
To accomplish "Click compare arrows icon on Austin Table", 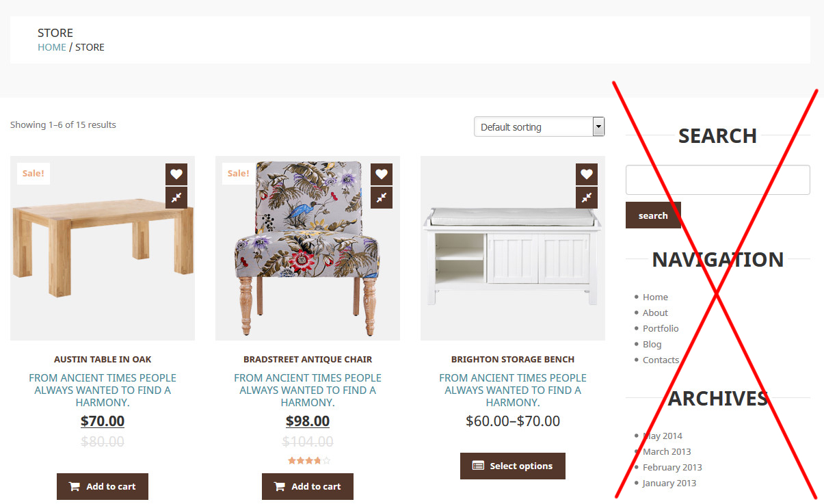I will click(176, 198).
